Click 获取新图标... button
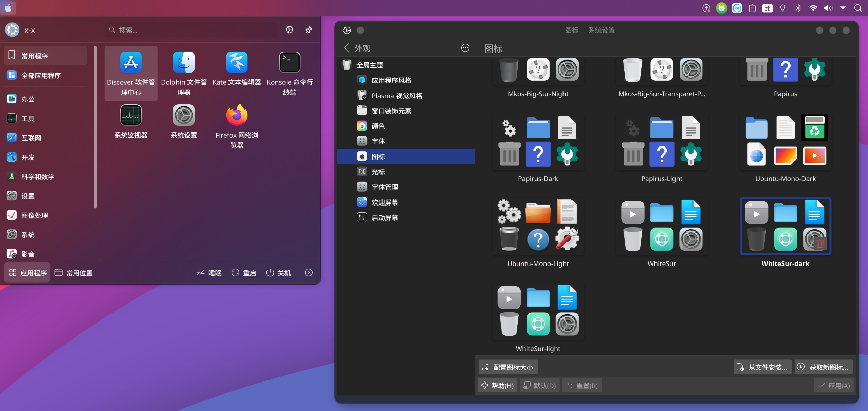This screenshot has width=868, height=411. (824, 367)
